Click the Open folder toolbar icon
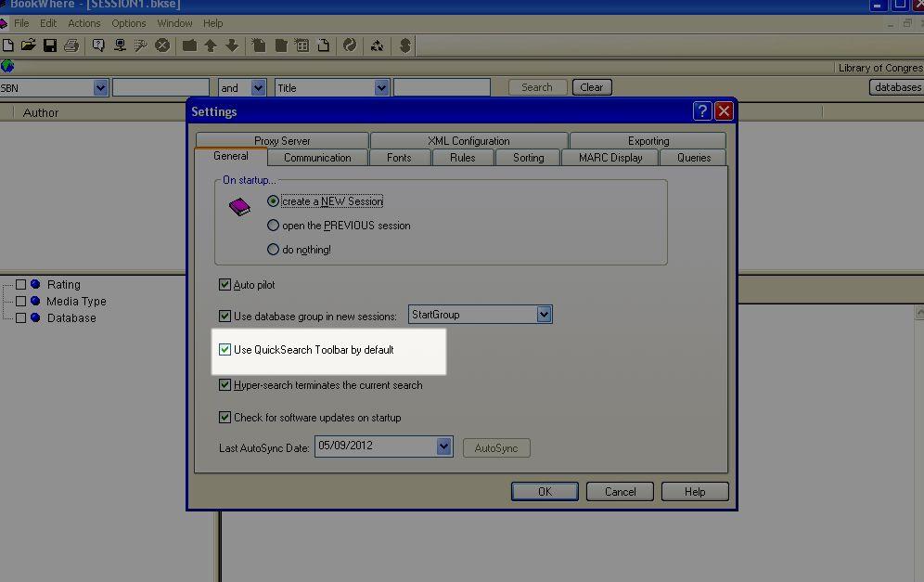 click(28, 45)
